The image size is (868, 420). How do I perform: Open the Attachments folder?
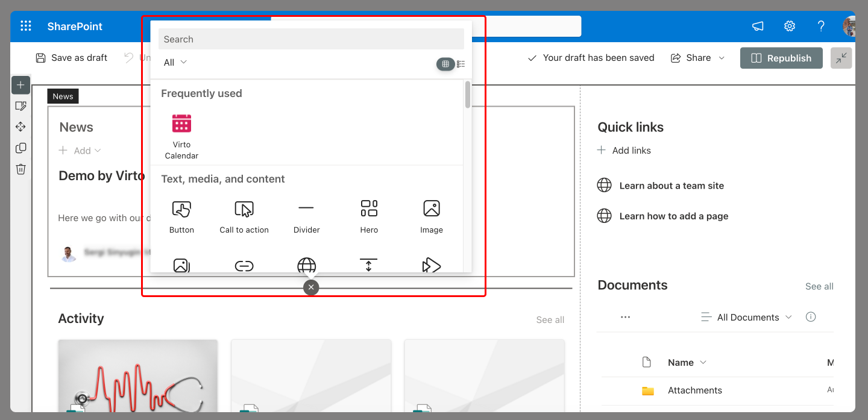695,390
